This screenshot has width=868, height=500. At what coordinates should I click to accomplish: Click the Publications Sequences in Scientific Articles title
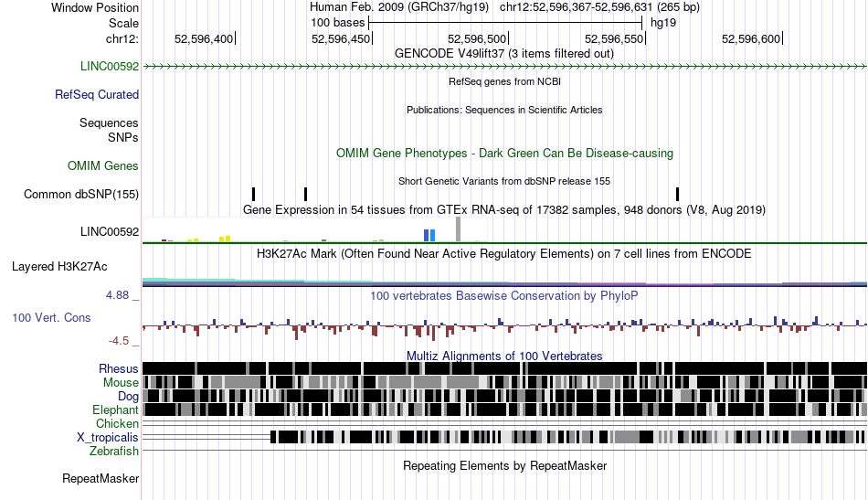tap(504, 111)
